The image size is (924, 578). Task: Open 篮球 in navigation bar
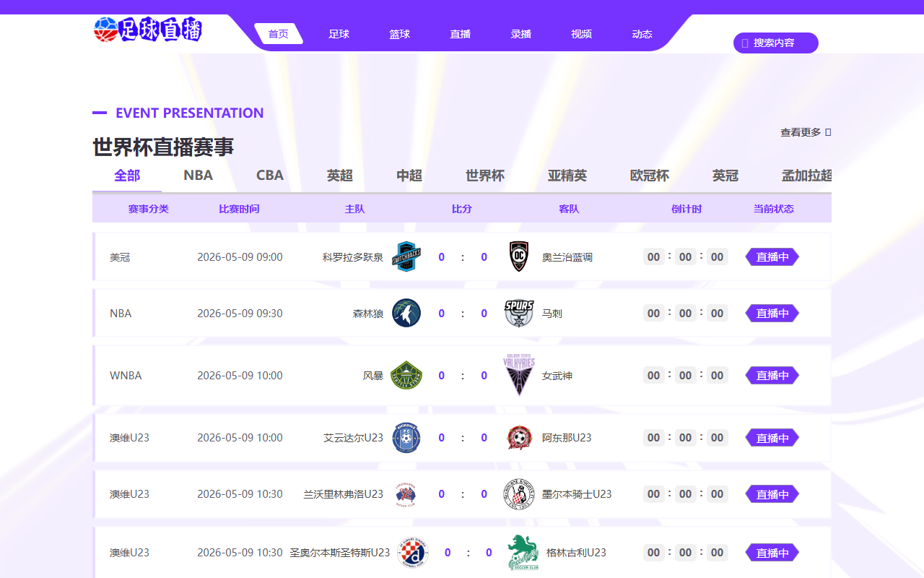pos(400,34)
